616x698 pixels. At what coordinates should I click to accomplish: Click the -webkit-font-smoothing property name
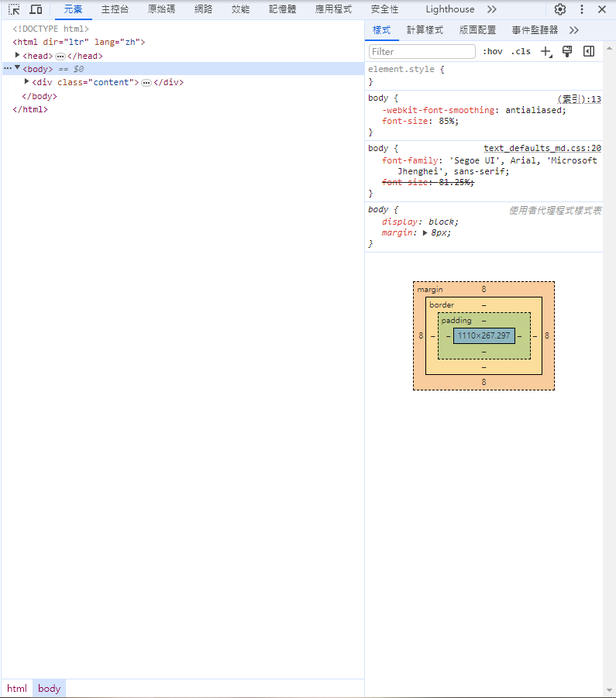(x=438, y=110)
